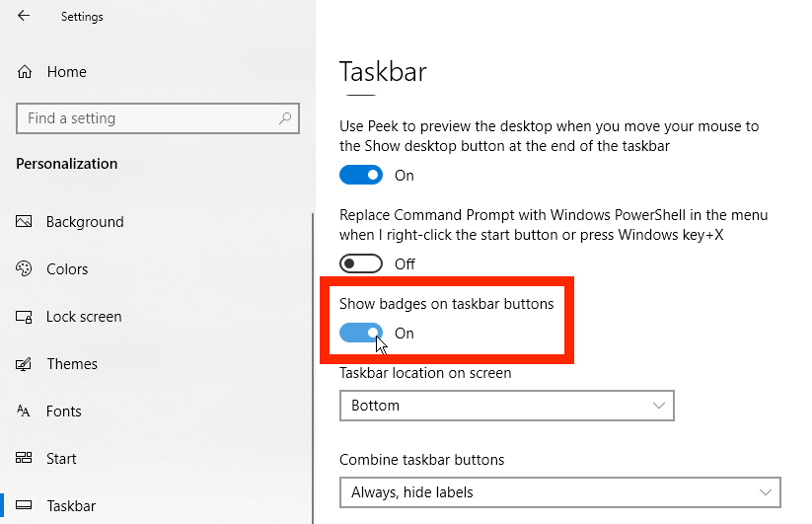Click the back arrow icon
Viewport: 812px width, 524px height.
pos(24,16)
